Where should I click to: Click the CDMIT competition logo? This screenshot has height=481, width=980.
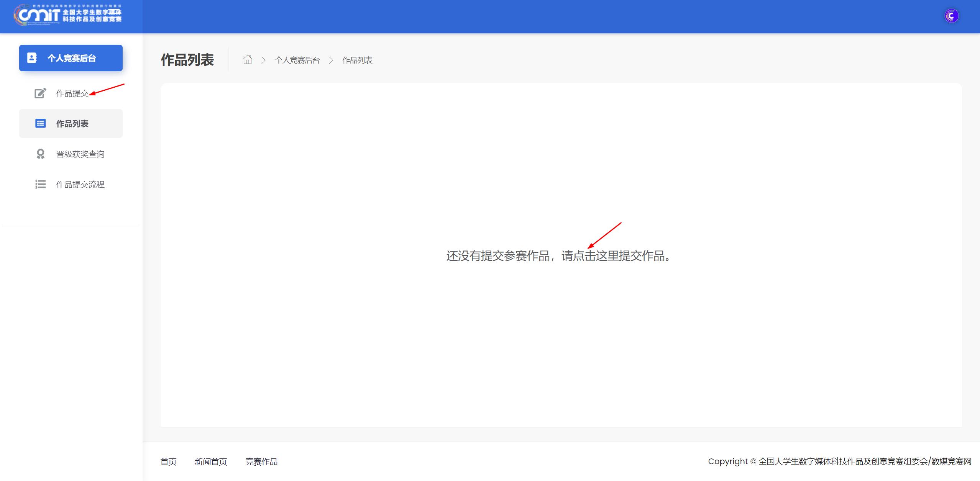pos(68,15)
